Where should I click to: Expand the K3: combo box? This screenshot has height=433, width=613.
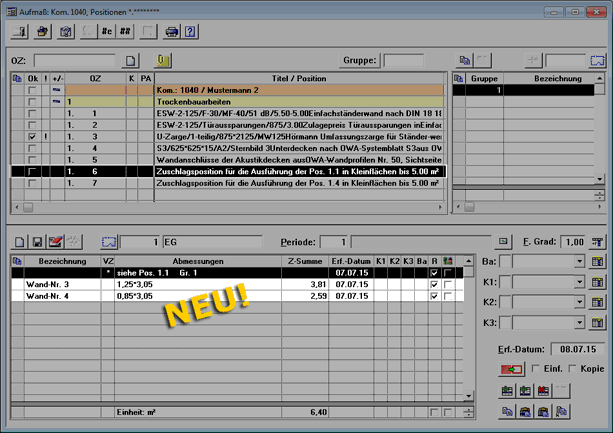click(x=578, y=322)
